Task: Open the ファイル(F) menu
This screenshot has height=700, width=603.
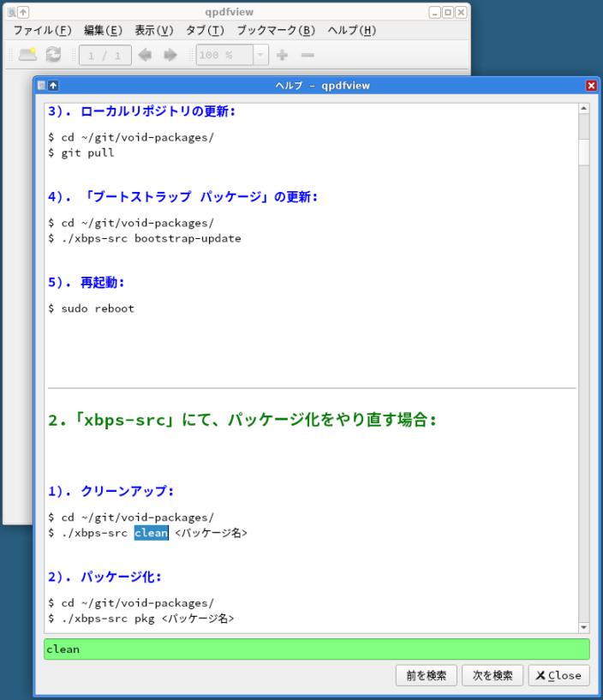Action: click(43, 30)
